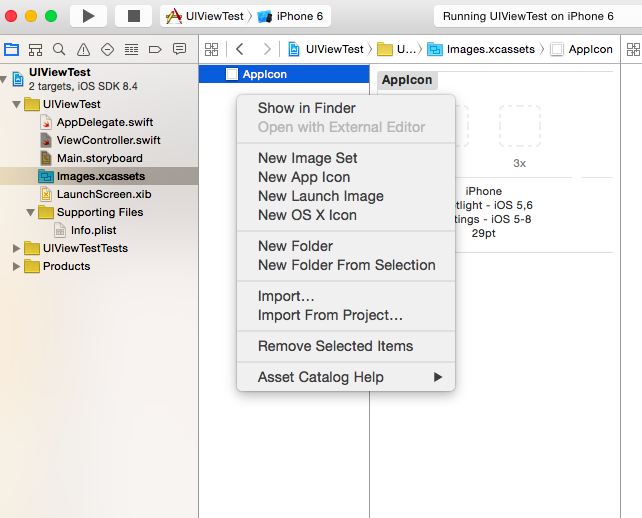The height and width of the screenshot is (518, 642).
Task: Click the running status activity field
Action: click(538, 16)
